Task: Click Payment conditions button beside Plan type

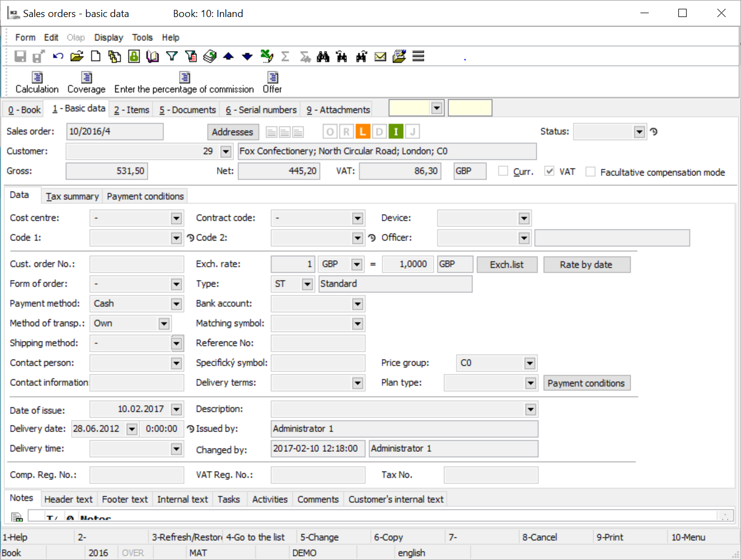Action: coord(586,383)
